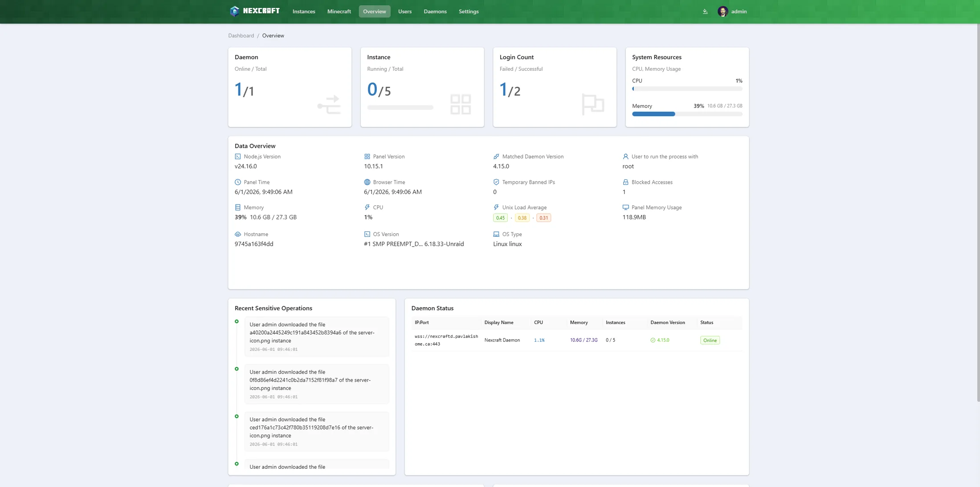Click the Temporary Banned IPs shield icon
This screenshot has width=980, height=487.
(496, 182)
